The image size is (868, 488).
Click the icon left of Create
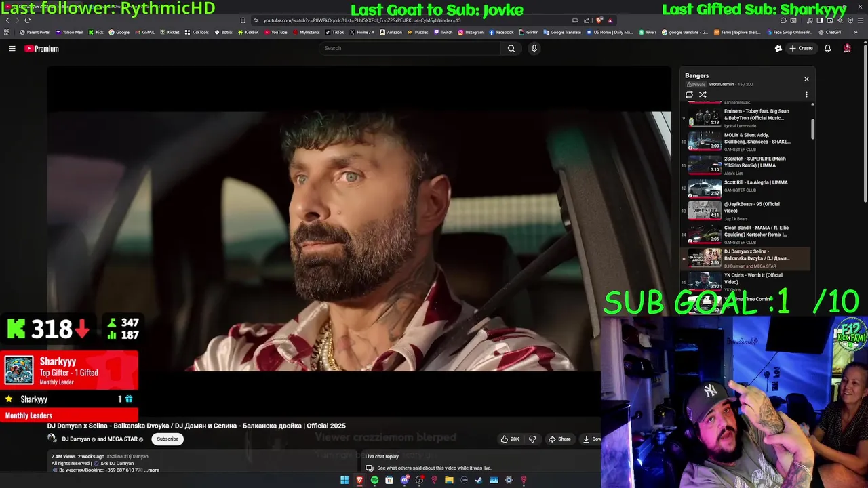(x=778, y=48)
